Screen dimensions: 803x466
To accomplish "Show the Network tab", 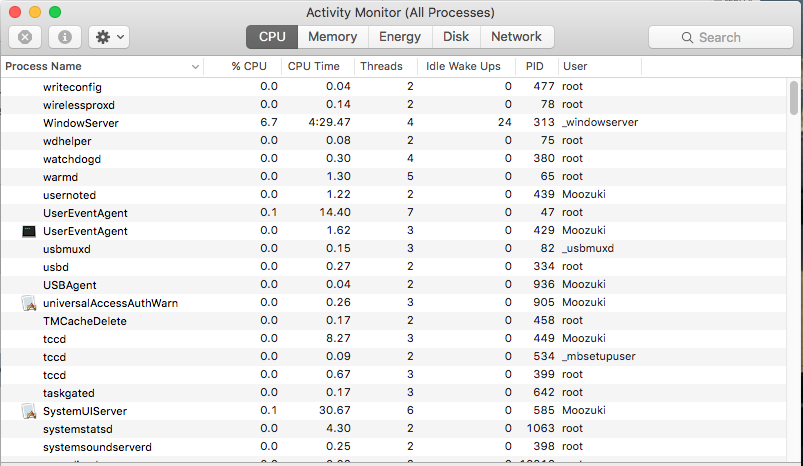I will point(516,37).
